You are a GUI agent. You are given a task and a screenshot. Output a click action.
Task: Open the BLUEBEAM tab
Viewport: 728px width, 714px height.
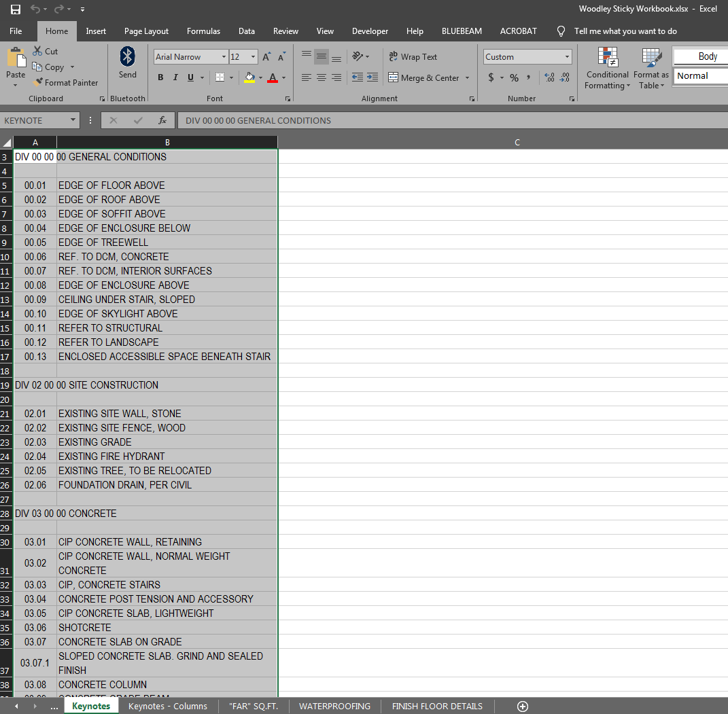[x=462, y=31]
